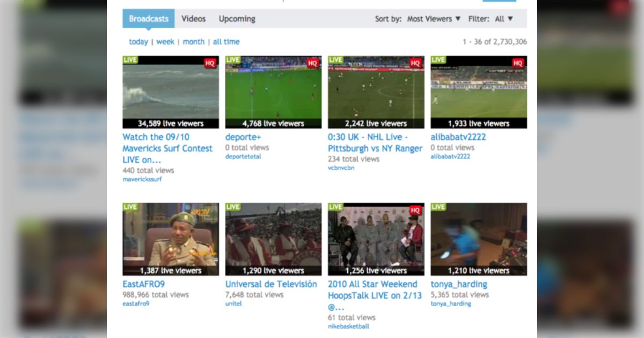Image resolution: width=644 pixels, height=338 pixels.
Task: Open the Universal de Televisión broadcast thumbnail
Action: coord(273,239)
